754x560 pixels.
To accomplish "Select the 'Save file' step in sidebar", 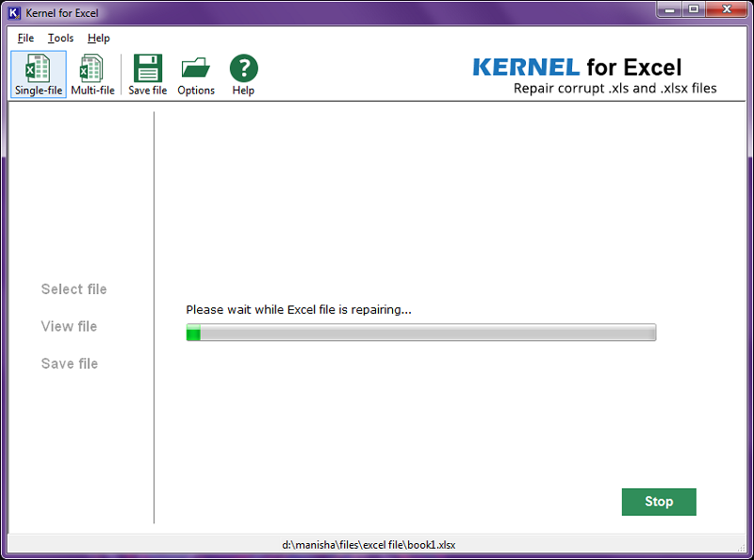I will coord(70,364).
